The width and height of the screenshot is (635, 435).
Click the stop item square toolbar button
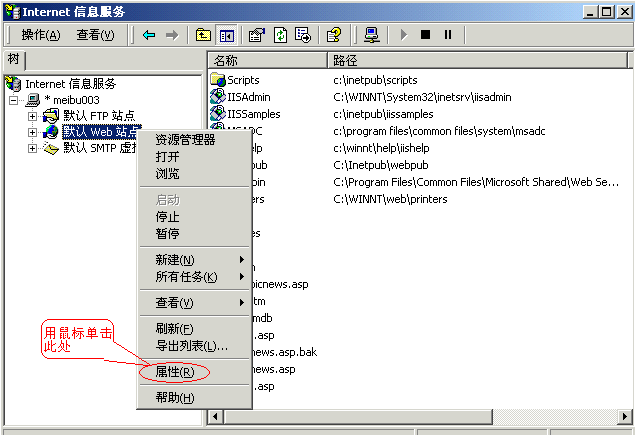[425, 35]
